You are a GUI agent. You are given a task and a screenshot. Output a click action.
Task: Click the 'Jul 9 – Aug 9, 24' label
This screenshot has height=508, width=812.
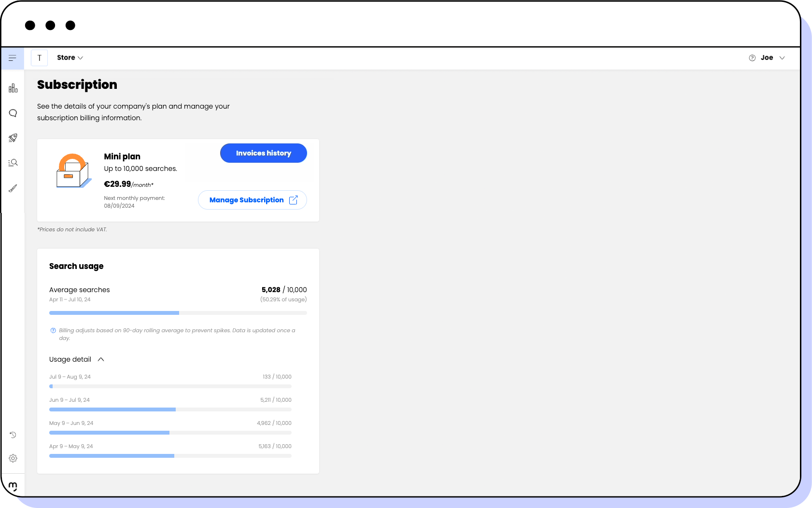[70, 377]
